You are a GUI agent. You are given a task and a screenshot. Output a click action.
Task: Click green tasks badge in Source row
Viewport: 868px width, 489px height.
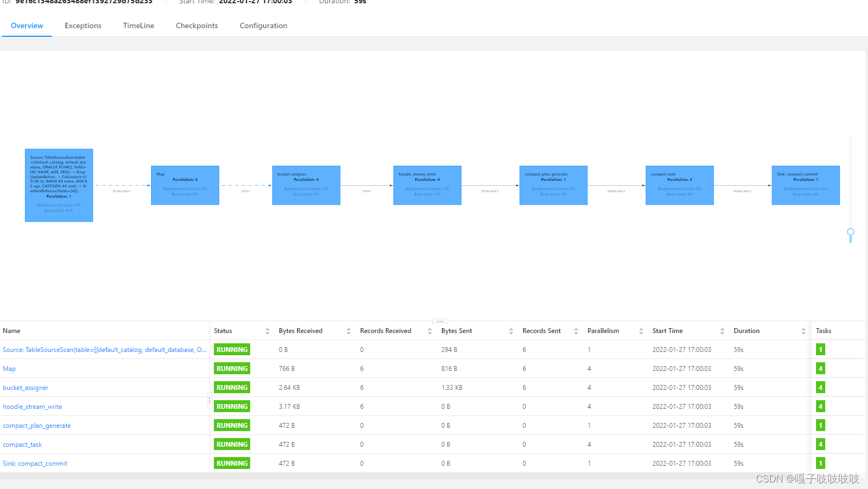click(x=820, y=350)
